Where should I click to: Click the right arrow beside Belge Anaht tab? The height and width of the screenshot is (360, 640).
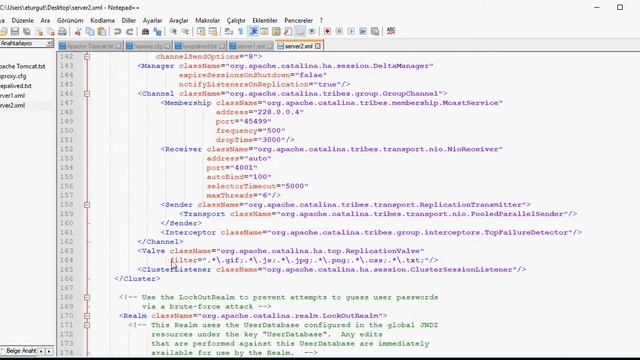coord(49,351)
